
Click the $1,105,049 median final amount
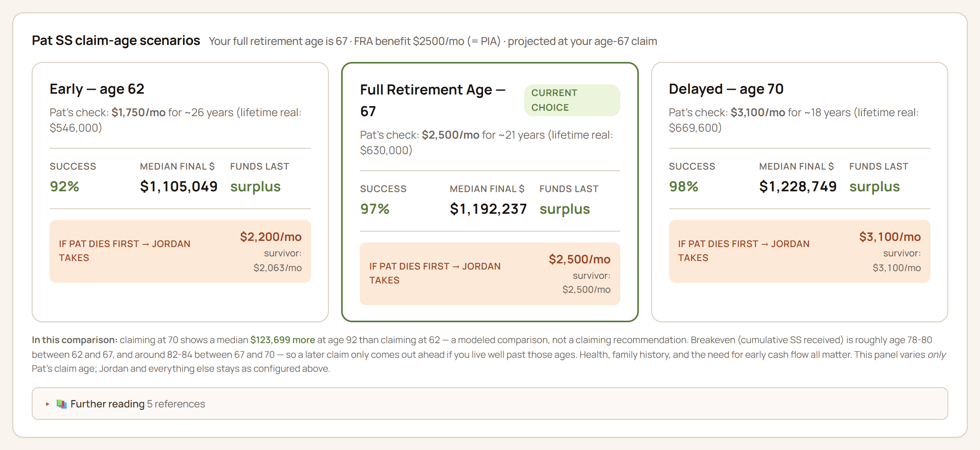(x=179, y=187)
